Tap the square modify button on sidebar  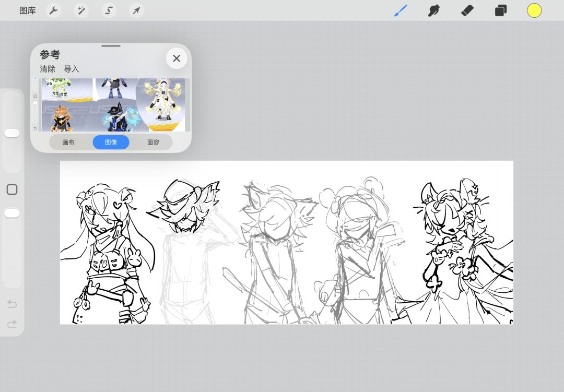coord(12,189)
